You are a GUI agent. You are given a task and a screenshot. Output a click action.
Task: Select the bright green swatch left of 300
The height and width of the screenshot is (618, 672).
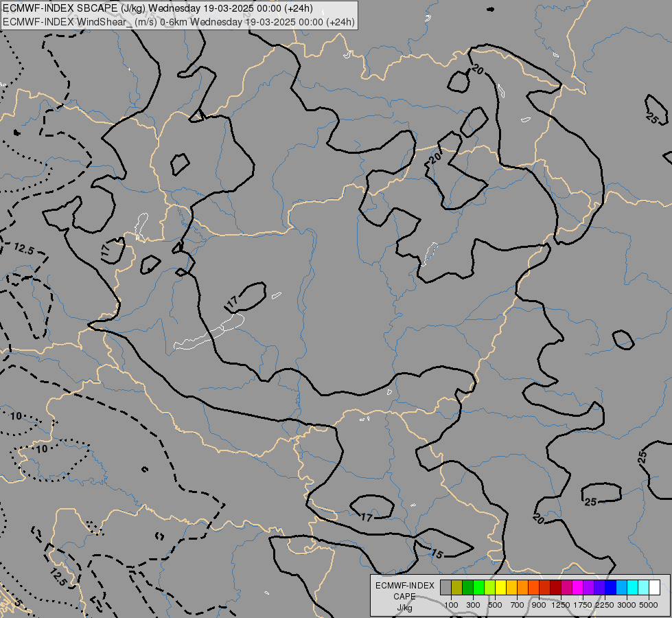(478, 587)
